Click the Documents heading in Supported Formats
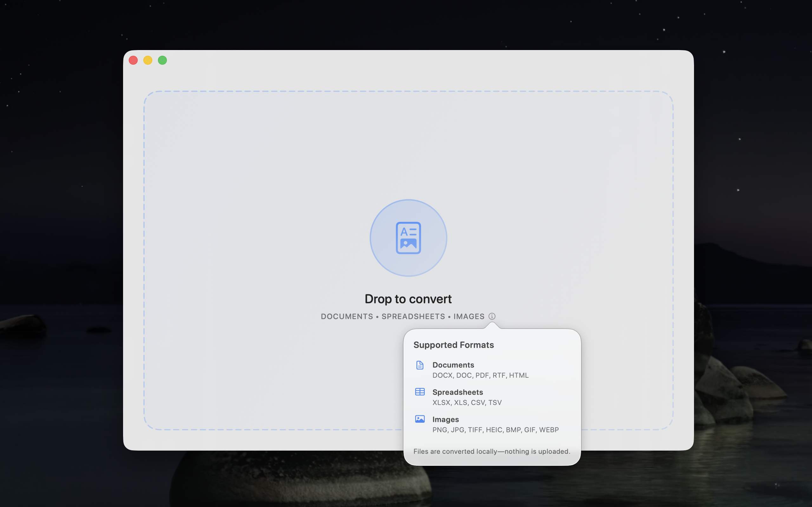The height and width of the screenshot is (507, 812). point(453,365)
